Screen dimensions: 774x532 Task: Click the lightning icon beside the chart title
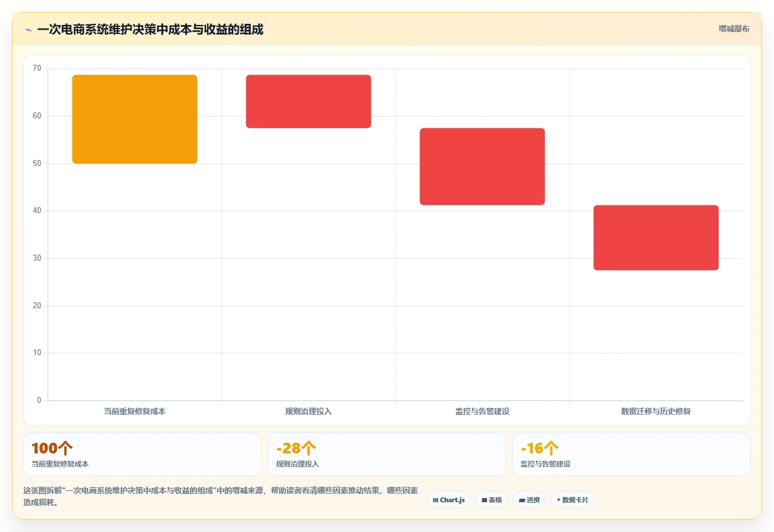click(28, 30)
